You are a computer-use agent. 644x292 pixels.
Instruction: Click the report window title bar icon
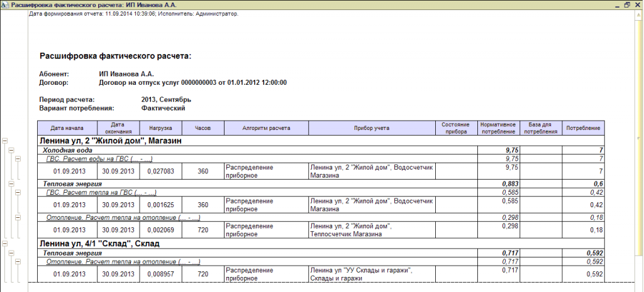point(6,5)
